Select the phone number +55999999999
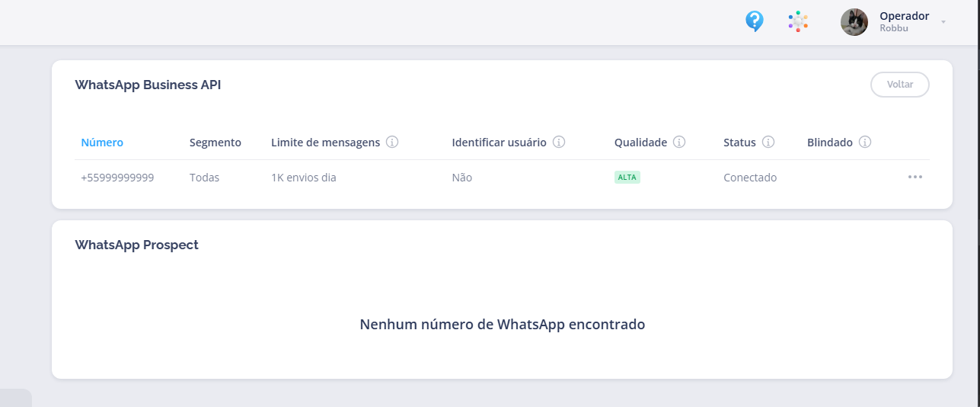This screenshot has height=407, width=980. [117, 178]
